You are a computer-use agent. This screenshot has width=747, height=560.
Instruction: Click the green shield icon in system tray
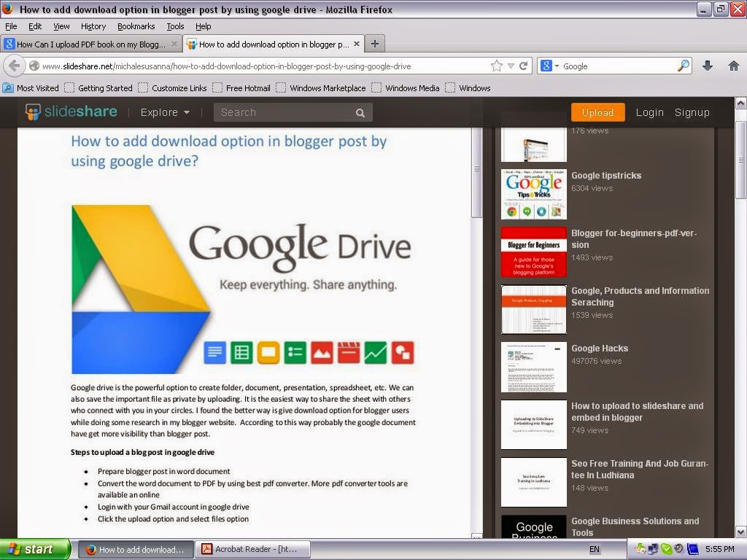click(667, 549)
